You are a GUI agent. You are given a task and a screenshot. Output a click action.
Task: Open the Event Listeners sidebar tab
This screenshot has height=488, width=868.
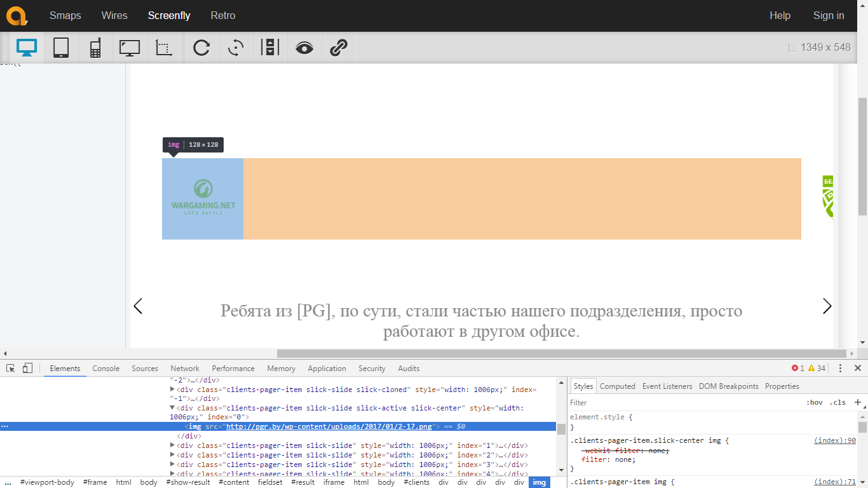point(667,386)
